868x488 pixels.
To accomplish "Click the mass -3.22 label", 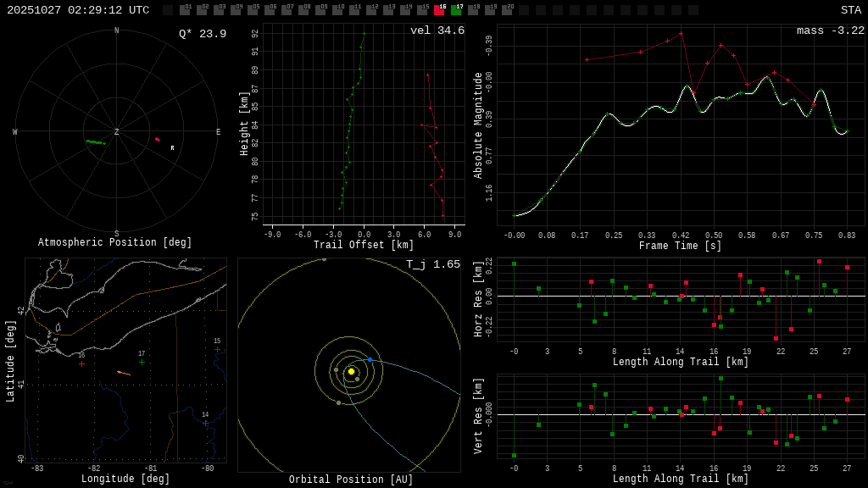I will [831, 30].
